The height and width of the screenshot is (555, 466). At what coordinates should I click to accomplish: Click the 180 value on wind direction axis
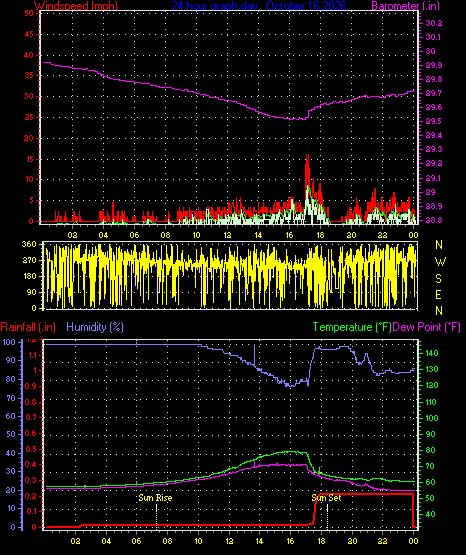point(29,276)
